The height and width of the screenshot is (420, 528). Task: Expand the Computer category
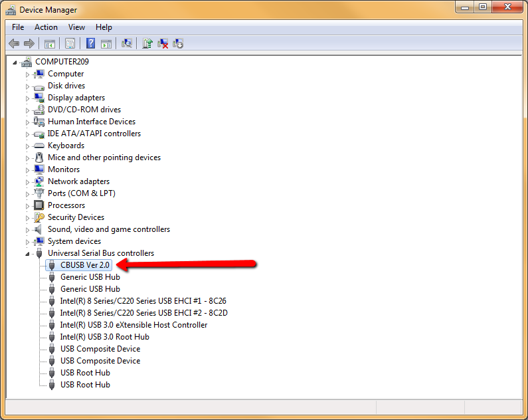point(27,74)
